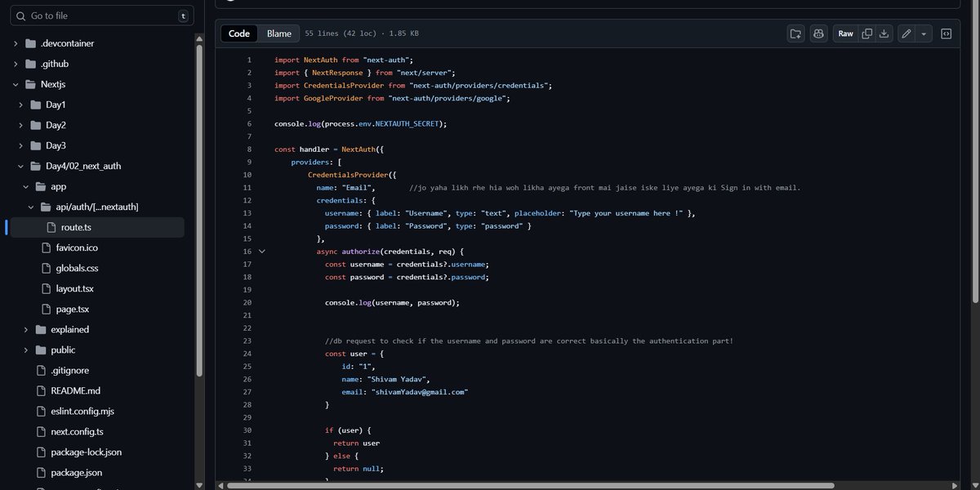This screenshot has height=490, width=980.
Task: Click line number 30 in the code
Action: coord(247,430)
